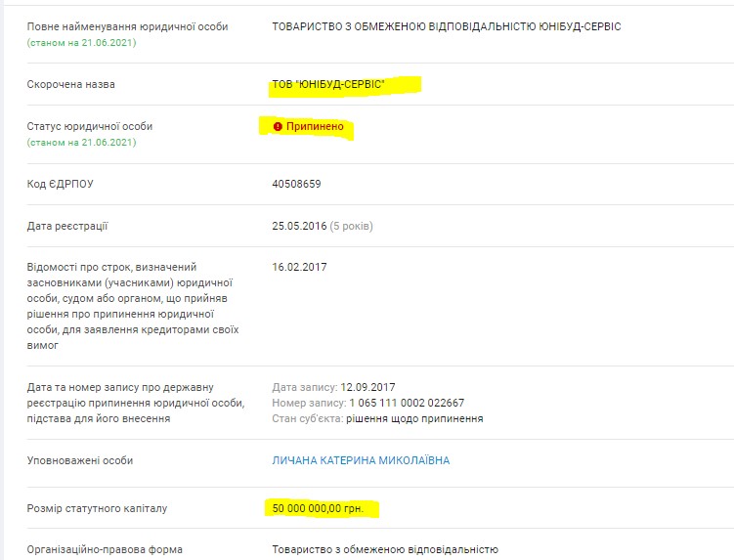Click the Розмір статутного капіталу label

[98, 509]
